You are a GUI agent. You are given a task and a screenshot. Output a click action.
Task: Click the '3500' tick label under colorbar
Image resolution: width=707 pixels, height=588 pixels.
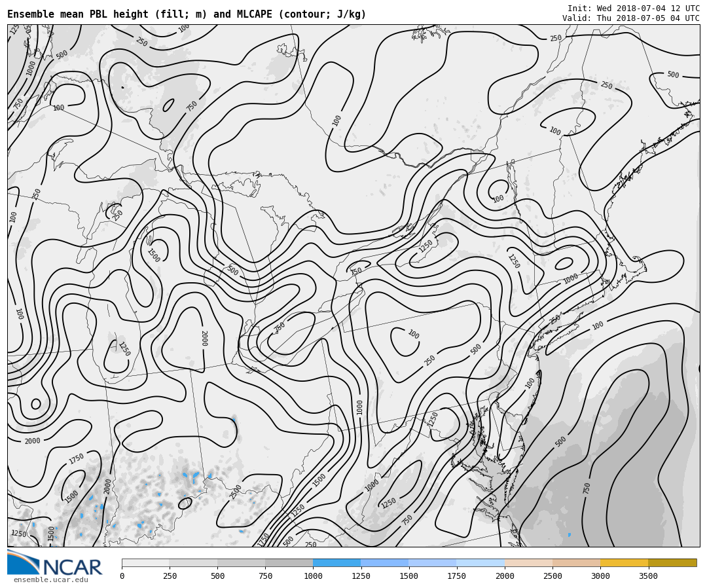pyautogui.click(x=648, y=576)
